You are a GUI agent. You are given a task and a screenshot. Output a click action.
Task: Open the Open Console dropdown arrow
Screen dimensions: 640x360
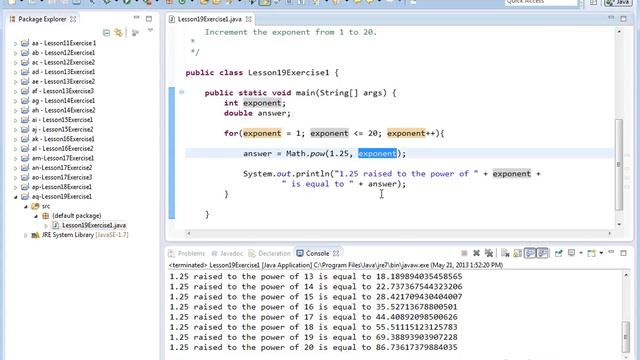(x=601, y=253)
